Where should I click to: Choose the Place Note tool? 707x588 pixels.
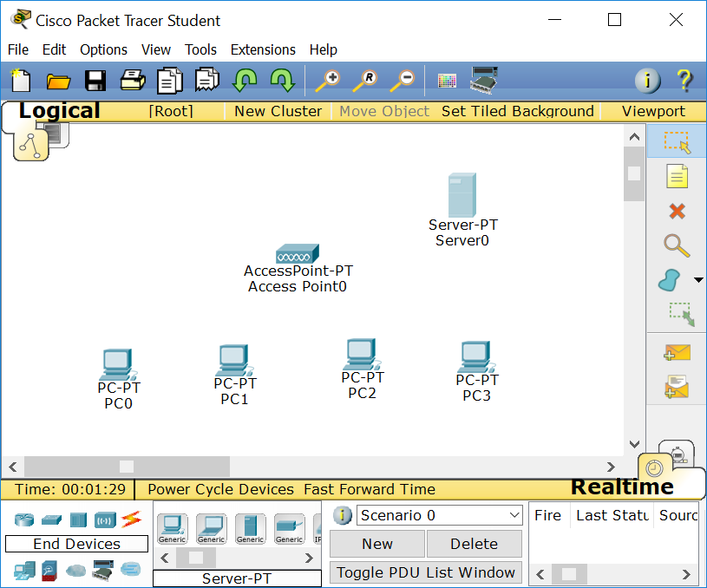(x=677, y=176)
